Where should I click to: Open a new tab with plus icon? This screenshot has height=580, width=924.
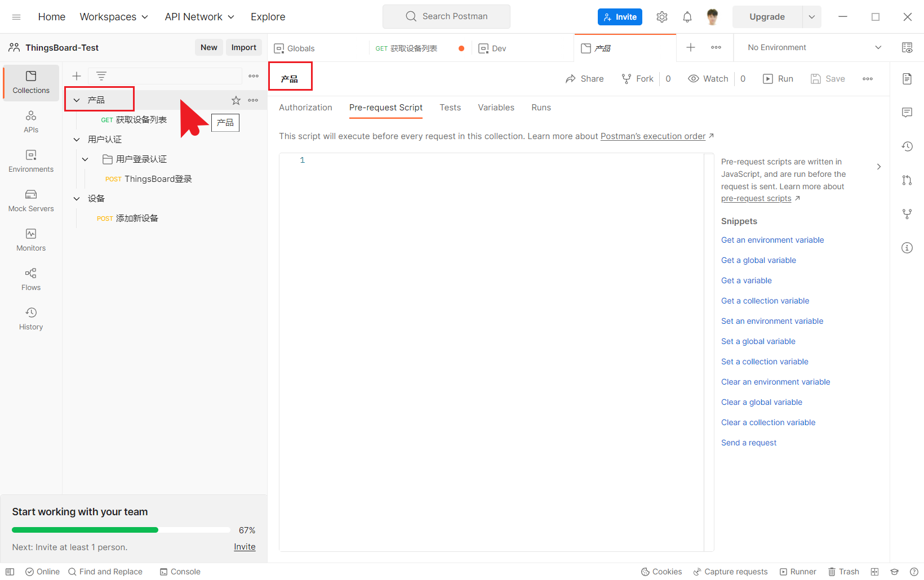[691, 48]
